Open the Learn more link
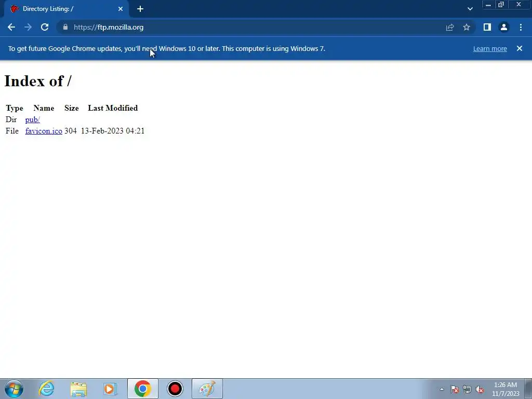Image resolution: width=532 pixels, height=399 pixels. pos(490,49)
